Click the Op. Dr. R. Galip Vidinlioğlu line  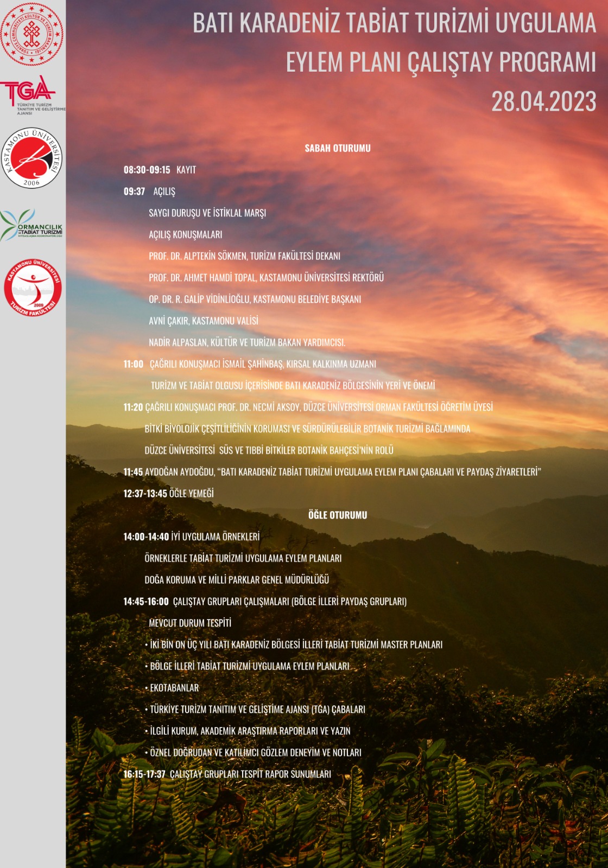point(255,299)
